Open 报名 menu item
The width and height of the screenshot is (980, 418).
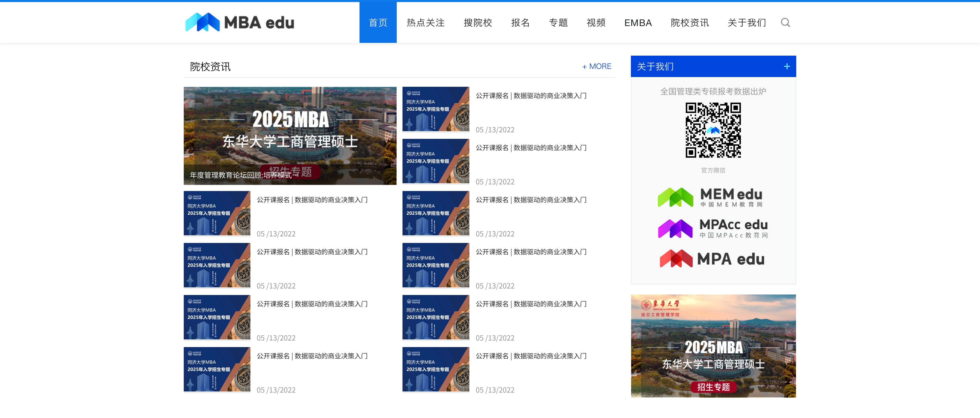coord(520,22)
